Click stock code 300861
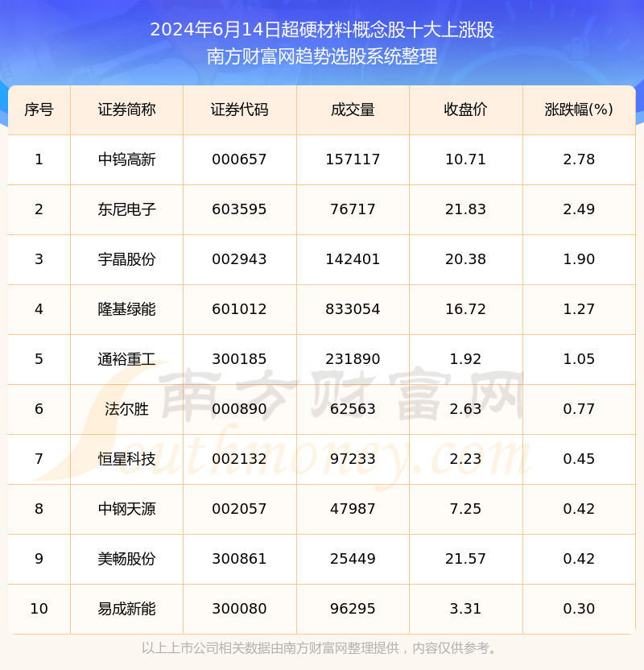The height and width of the screenshot is (670, 644). tap(239, 559)
